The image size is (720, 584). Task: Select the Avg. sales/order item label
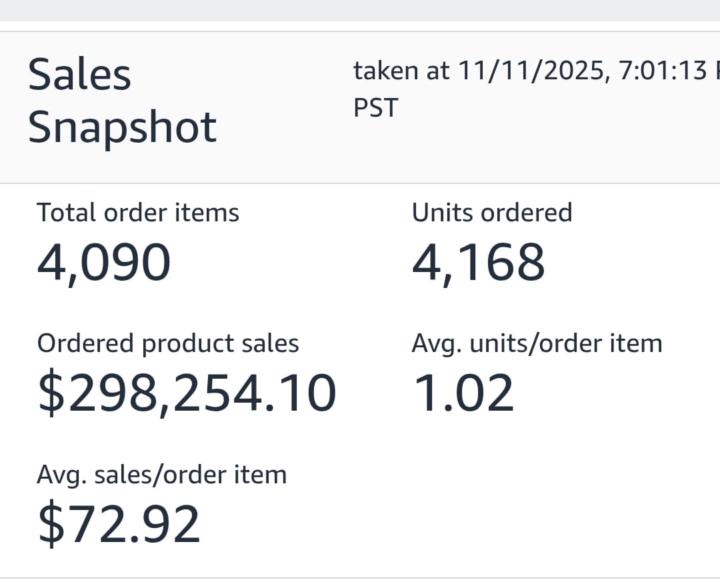[x=162, y=474]
